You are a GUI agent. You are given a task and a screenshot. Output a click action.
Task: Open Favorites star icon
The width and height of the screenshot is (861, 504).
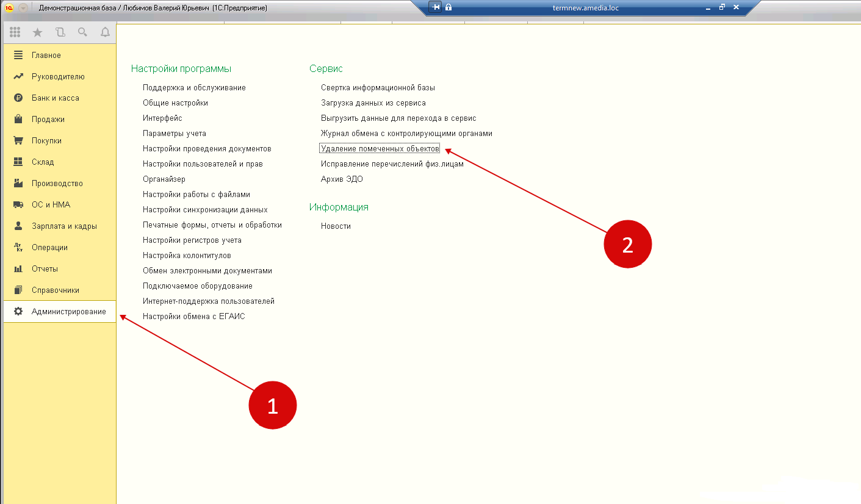pos(38,32)
